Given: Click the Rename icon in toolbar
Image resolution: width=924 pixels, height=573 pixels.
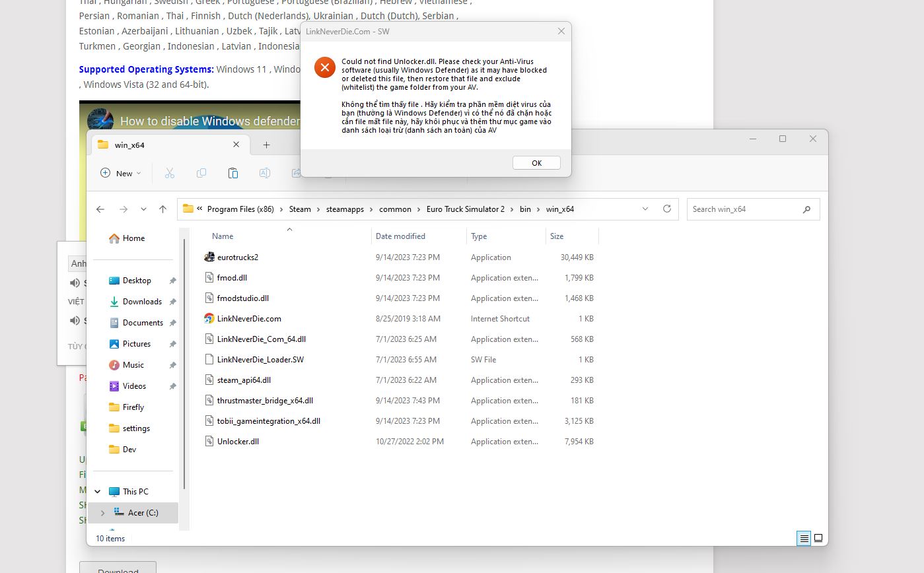Looking at the screenshot, I should tap(264, 173).
